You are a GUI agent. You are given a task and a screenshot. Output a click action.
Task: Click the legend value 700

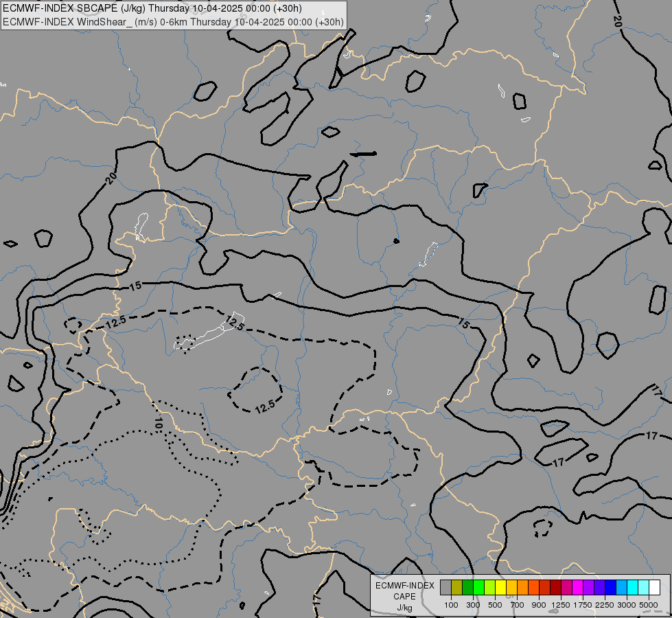tap(517, 605)
